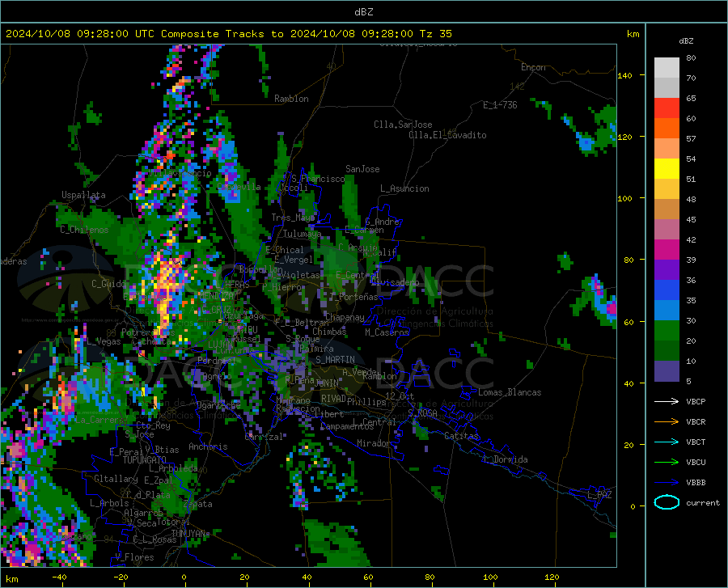Click the L_Asuncion map label
Viewport: 728px width, 588px height.
coord(404,188)
